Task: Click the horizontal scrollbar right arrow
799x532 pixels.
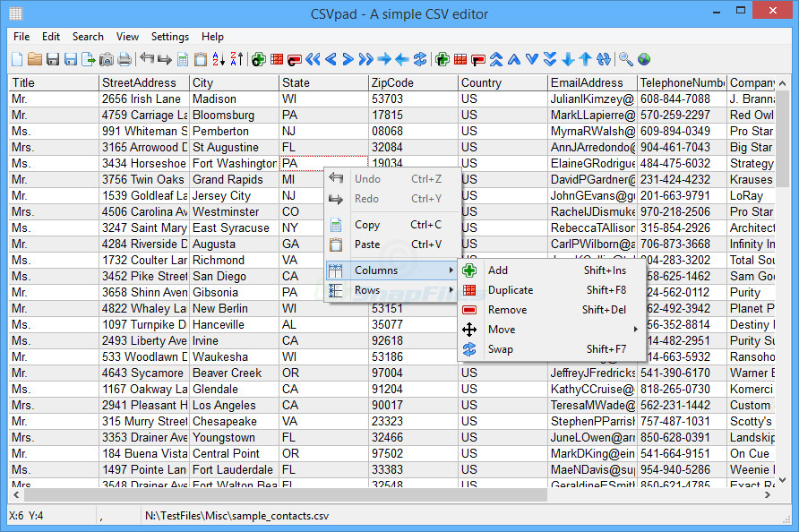Action: 768,494
